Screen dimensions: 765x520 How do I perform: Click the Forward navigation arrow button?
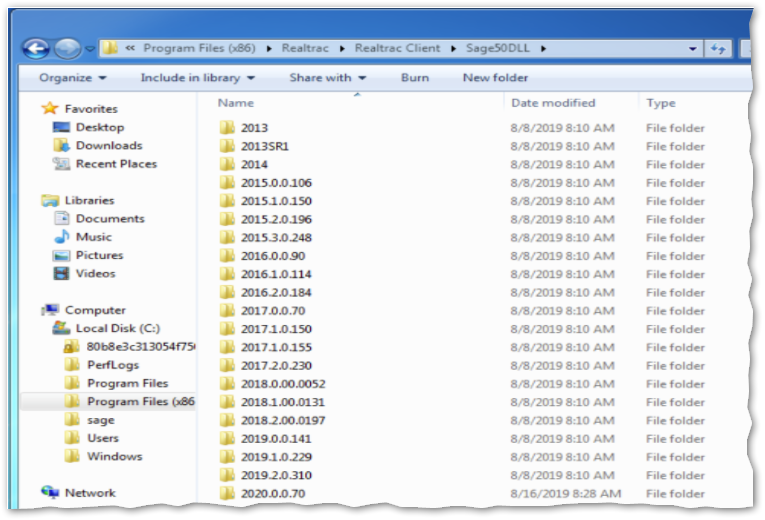click(x=67, y=48)
